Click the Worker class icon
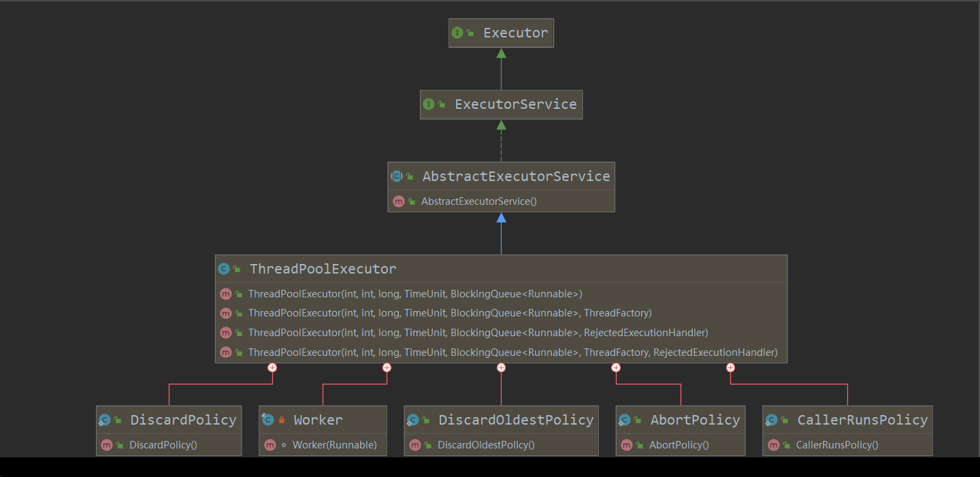 tap(267, 420)
